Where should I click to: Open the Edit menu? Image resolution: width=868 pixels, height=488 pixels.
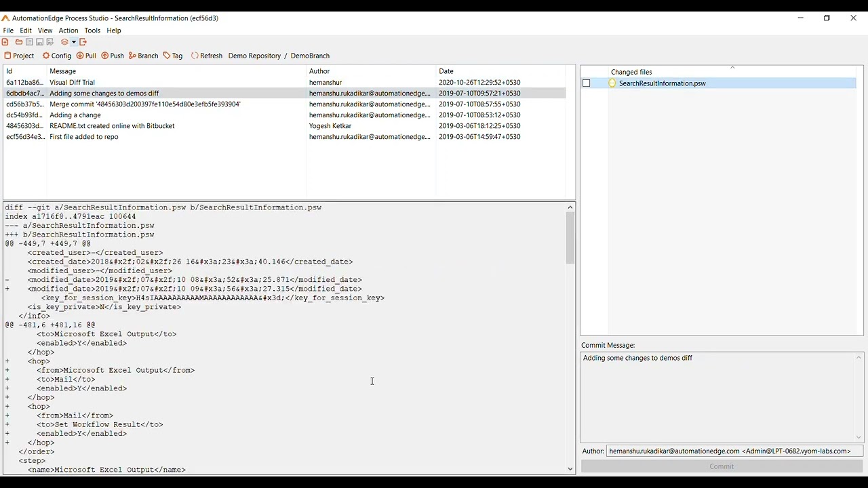click(26, 30)
